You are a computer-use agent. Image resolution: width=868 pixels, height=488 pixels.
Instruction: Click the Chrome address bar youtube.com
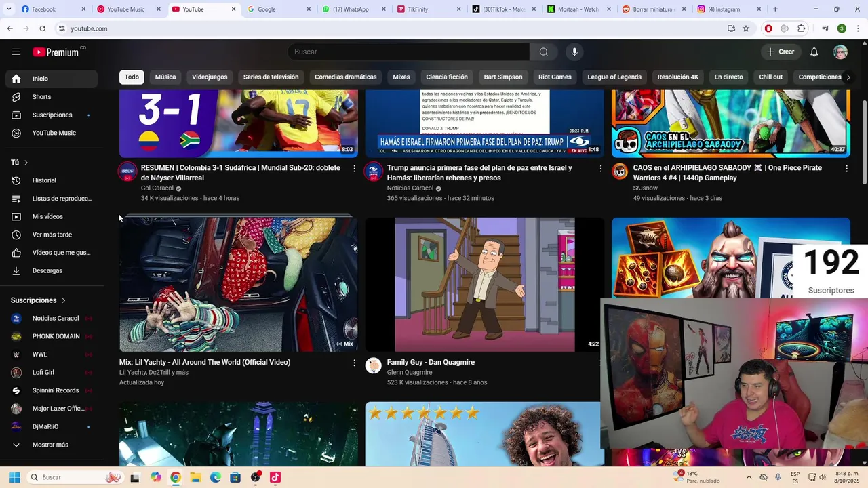click(x=89, y=28)
